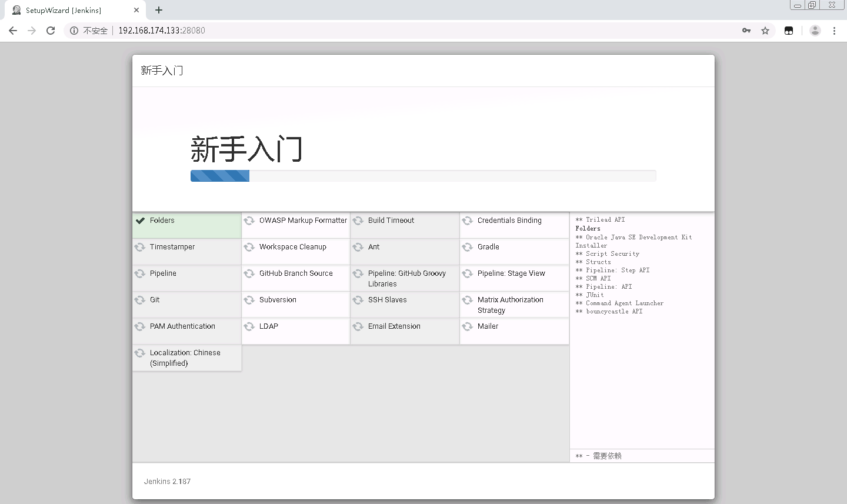This screenshot has width=847, height=504.
Task: Click the Workspace Cleanup label
Action: point(293,247)
